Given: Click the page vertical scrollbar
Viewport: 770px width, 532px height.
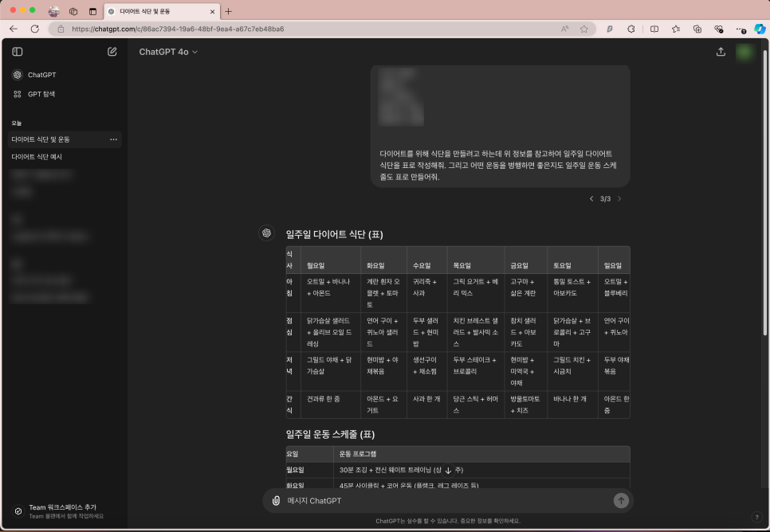Looking at the screenshot, I should click(x=764, y=192).
